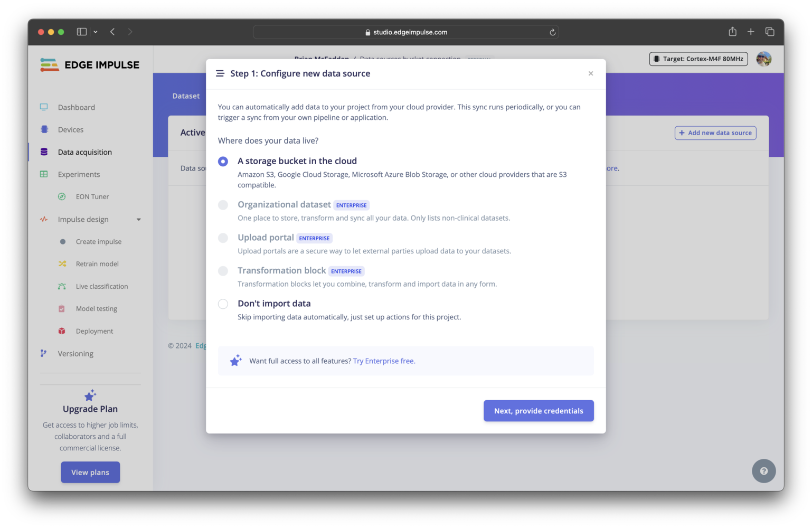Click the star icon in Enterprise banner
The image size is (812, 528).
(235, 361)
